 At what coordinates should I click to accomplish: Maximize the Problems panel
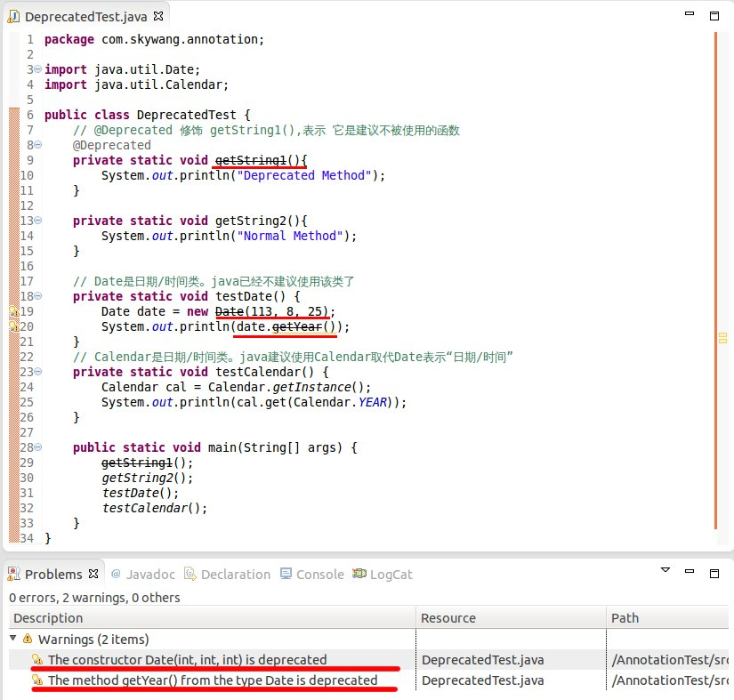point(714,573)
